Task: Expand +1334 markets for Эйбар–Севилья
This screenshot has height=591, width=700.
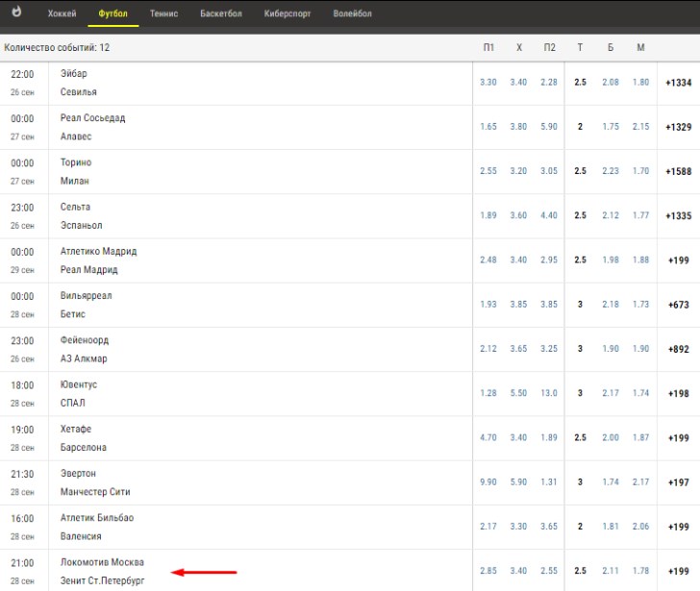Action: click(x=678, y=83)
